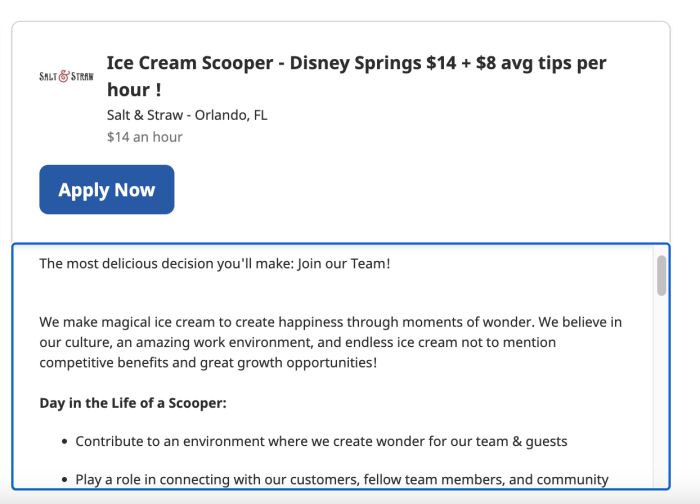This screenshot has height=504, width=700.
Task: Click the "Join our Team!" phrase
Action: [x=343, y=264]
